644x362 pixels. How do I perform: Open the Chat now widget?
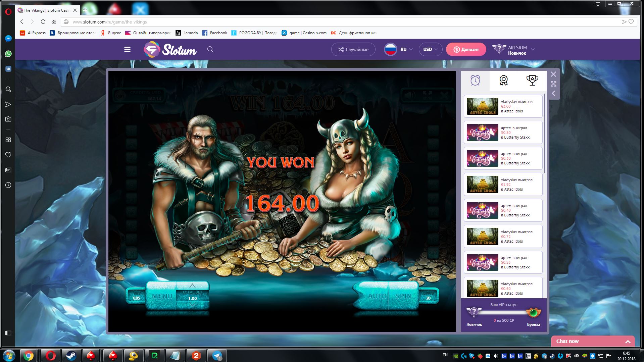tap(593, 341)
